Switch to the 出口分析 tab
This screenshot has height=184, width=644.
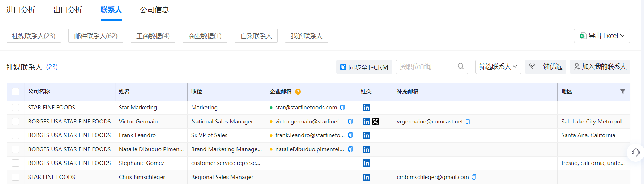pos(68,10)
